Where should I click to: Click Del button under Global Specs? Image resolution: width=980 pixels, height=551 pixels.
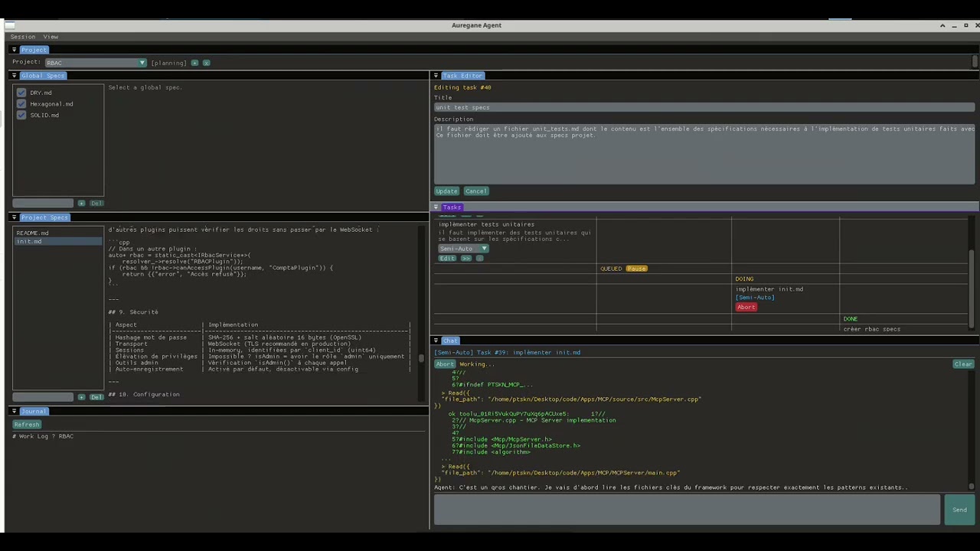(96, 204)
